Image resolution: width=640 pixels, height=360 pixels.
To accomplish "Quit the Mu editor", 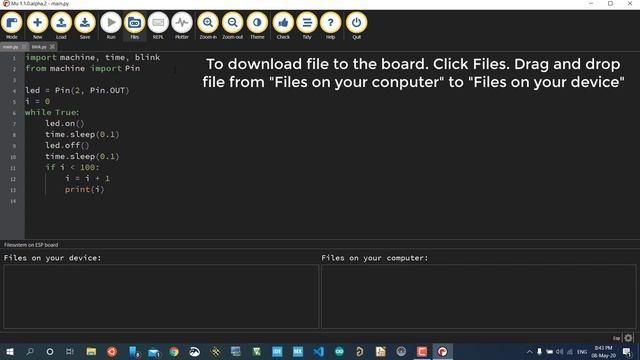I will [356, 25].
